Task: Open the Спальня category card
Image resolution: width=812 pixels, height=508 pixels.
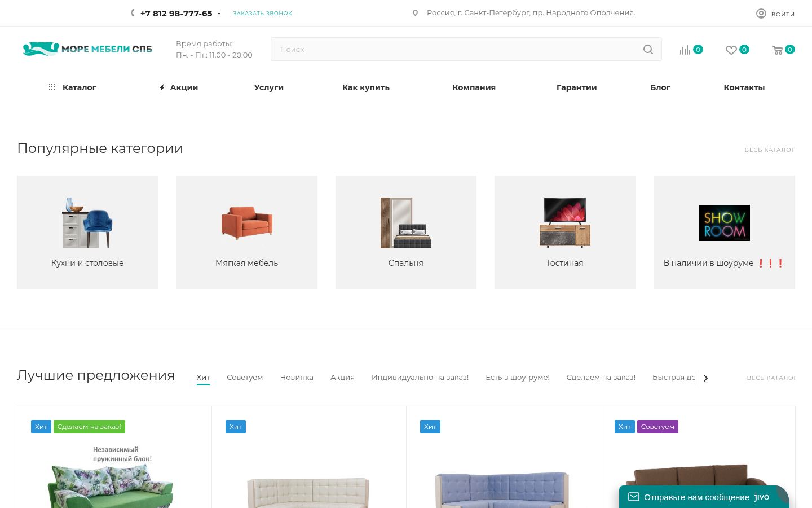Action: click(x=406, y=232)
